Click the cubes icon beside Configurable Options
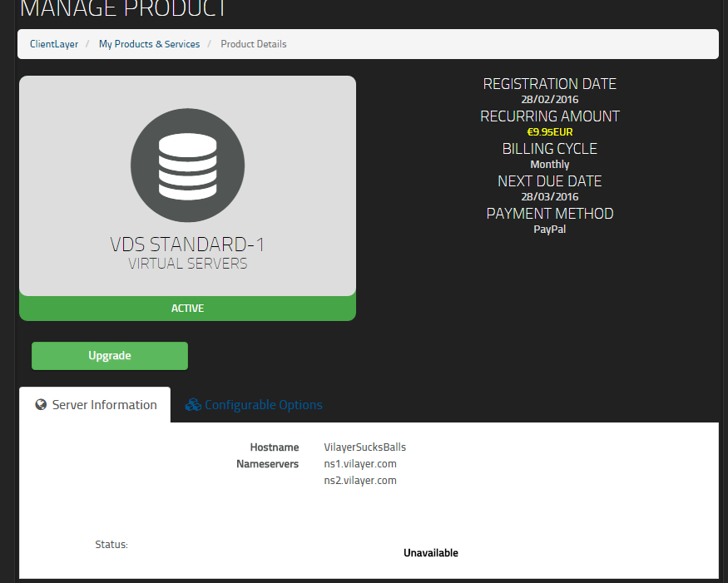 point(193,405)
